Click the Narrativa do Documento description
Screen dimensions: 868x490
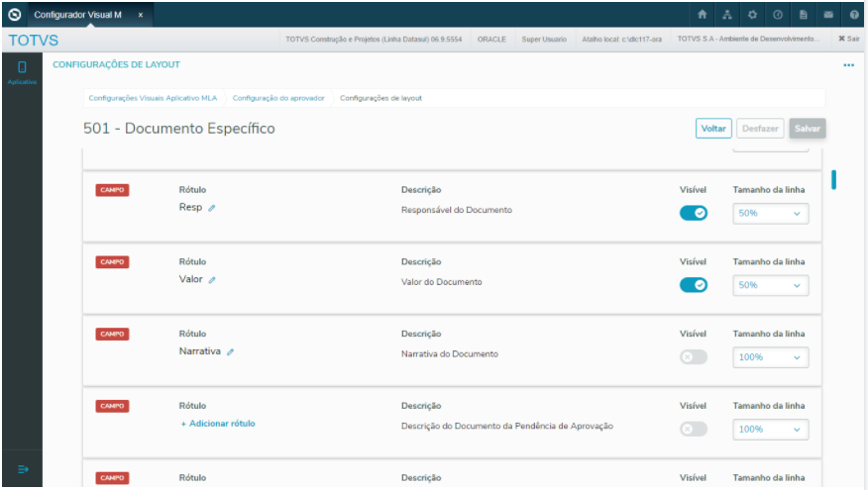(x=450, y=354)
